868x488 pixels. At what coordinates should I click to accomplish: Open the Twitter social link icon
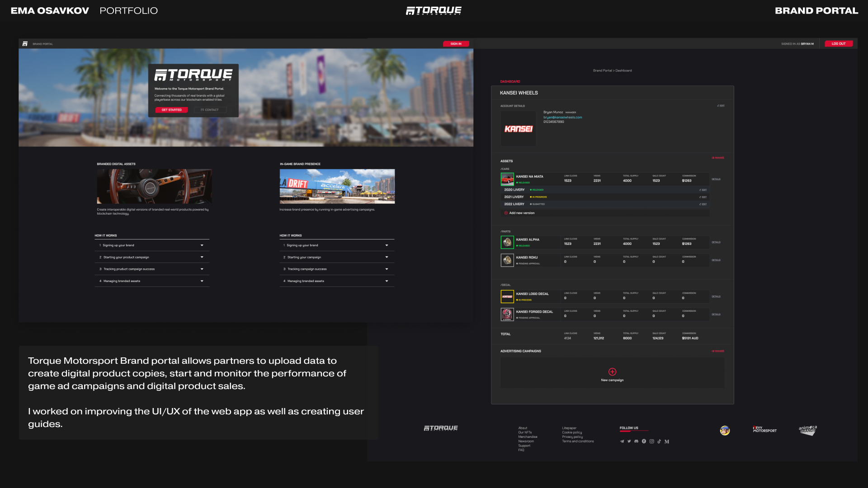629,441
